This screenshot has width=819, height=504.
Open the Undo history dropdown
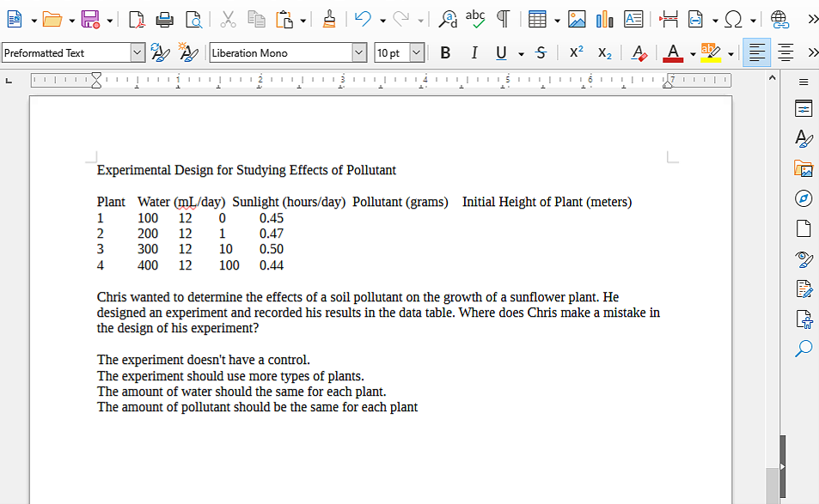383,21
